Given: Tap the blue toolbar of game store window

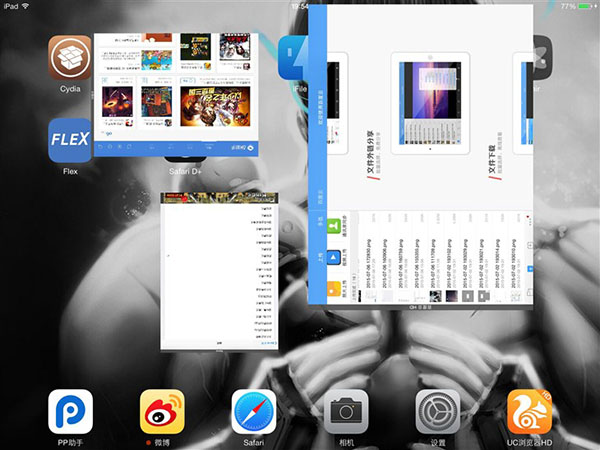Looking at the screenshot, I should [175, 147].
